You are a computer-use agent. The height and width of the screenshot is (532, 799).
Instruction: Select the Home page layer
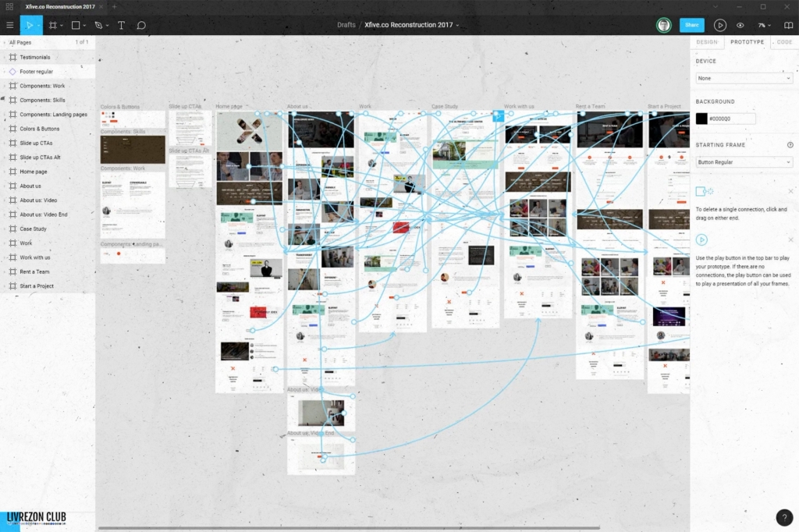[x=48, y=172]
